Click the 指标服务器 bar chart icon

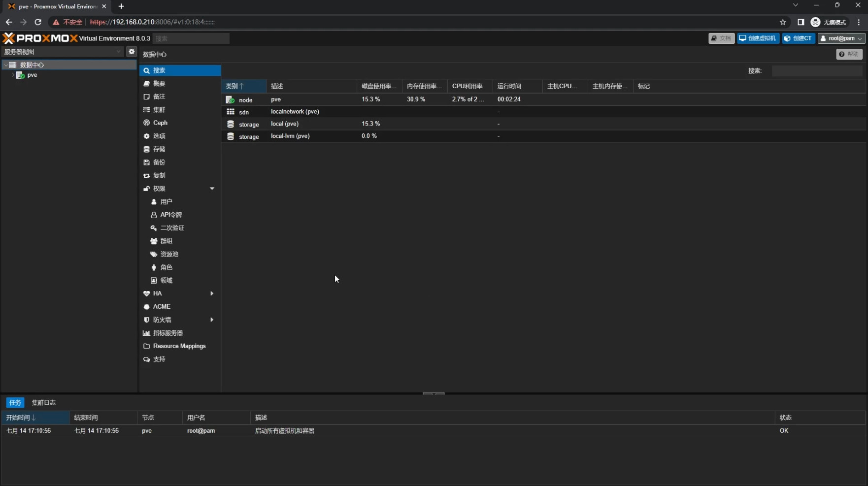[146, 333]
